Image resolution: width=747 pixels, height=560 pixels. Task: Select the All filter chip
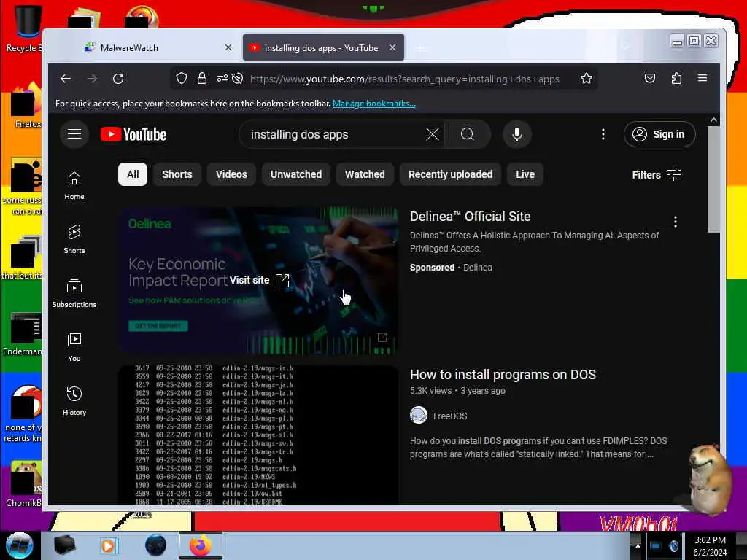(133, 174)
